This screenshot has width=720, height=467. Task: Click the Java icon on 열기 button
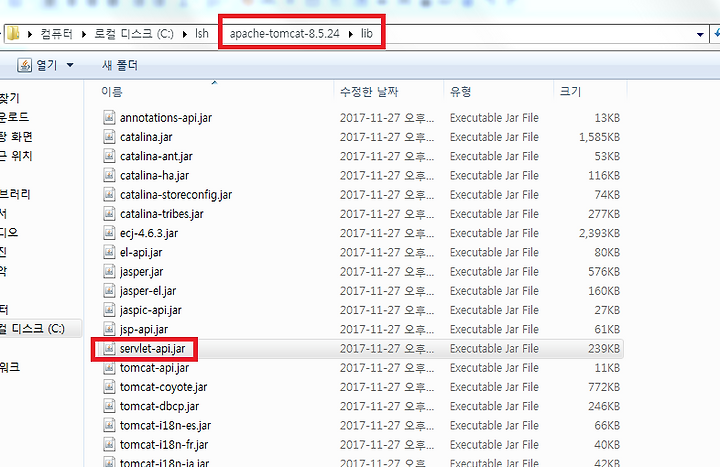tap(24, 65)
